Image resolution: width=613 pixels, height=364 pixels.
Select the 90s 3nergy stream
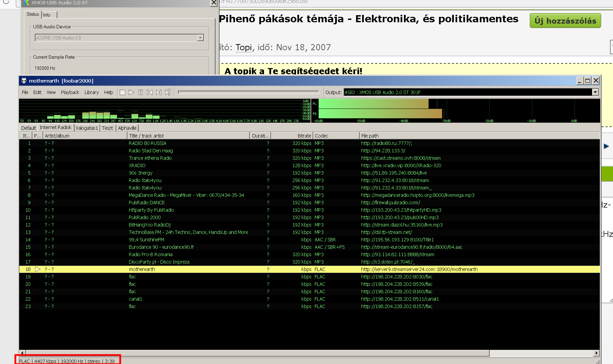click(309, 173)
